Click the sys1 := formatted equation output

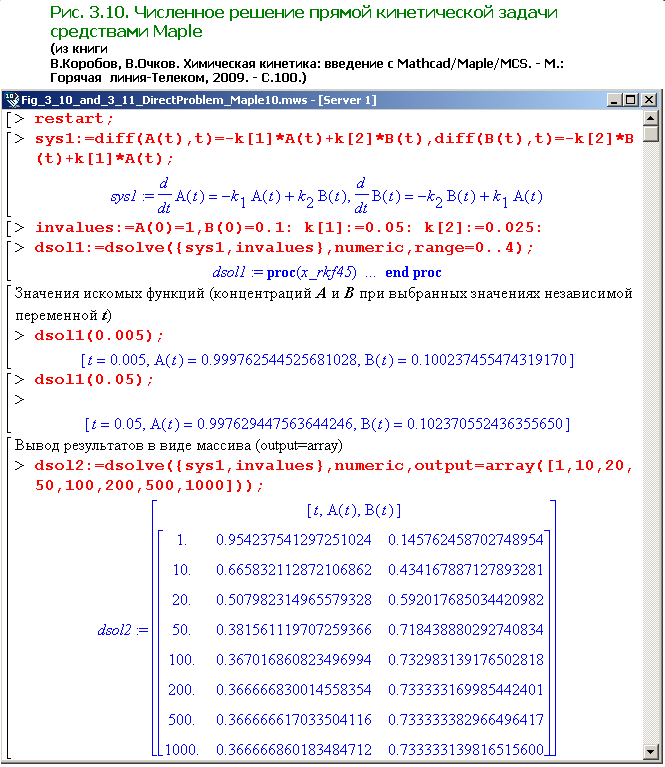[x=326, y=196]
